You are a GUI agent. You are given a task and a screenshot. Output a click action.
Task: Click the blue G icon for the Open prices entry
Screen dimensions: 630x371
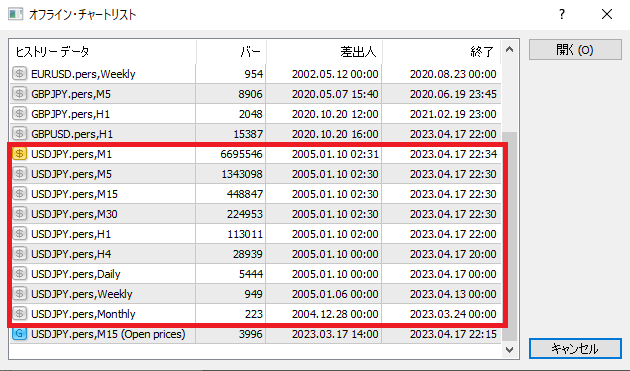pos(19,334)
